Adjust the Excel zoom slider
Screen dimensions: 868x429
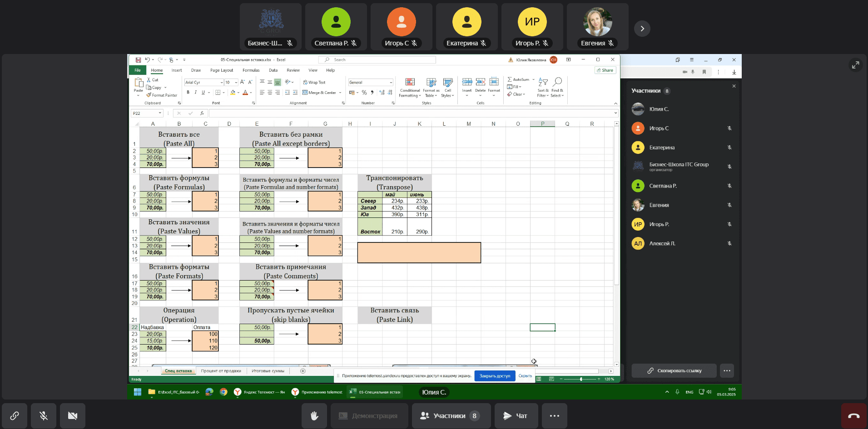581,379
